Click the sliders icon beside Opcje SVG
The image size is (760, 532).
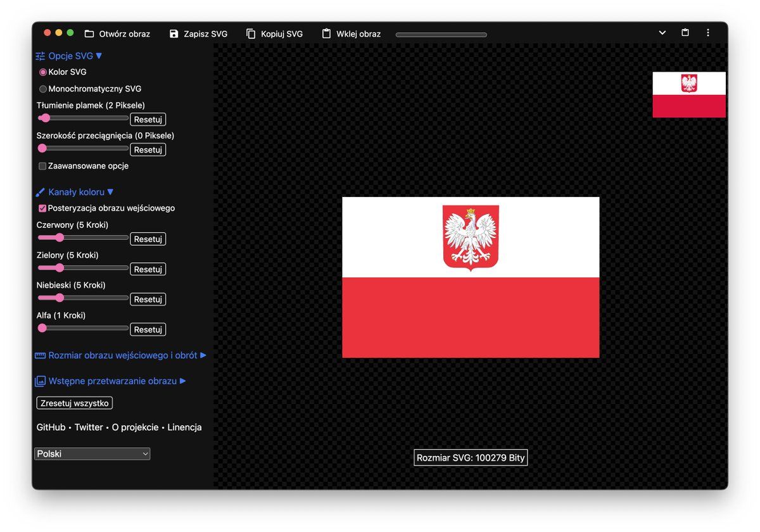[x=41, y=56]
